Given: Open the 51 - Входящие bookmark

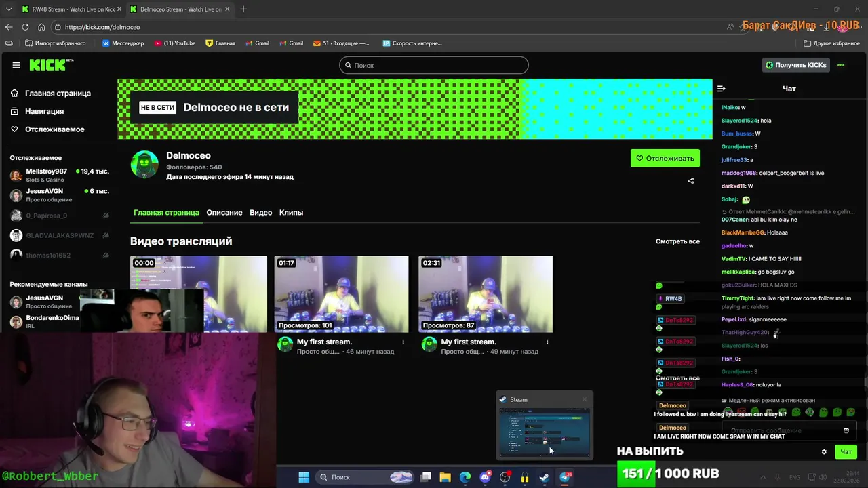Looking at the screenshot, I should pos(341,43).
